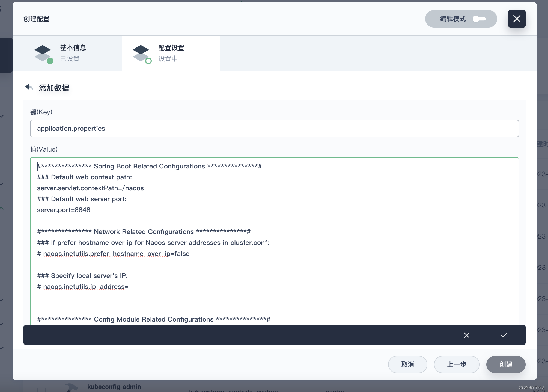Confirm the data entry with checkmark icon
This screenshot has height=392, width=548.
click(x=504, y=335)
